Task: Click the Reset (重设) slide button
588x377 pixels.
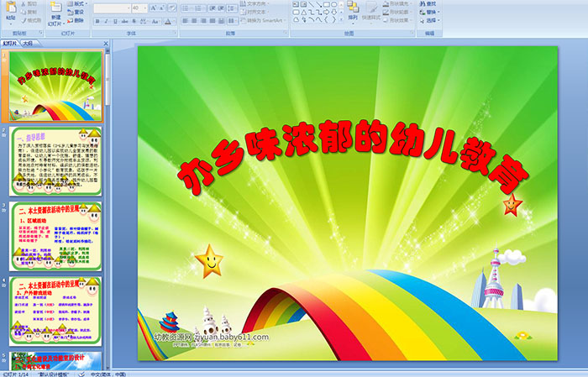Action: coord(76,12)
